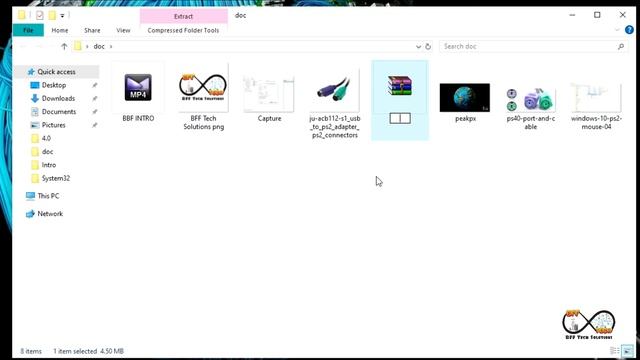Select the BFF Tech Solutions png image
The image size is (640, 360).
coord(203,97)
